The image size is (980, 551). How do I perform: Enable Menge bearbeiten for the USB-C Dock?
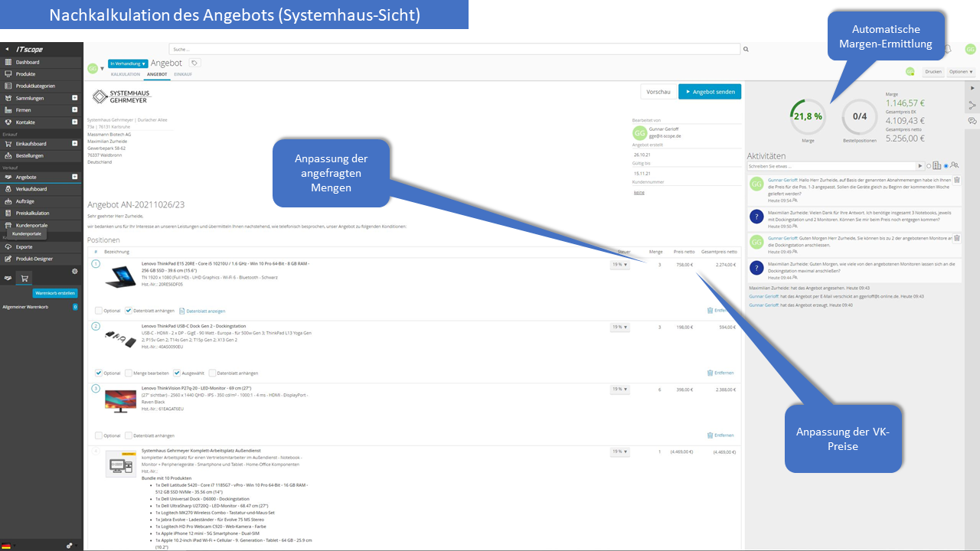(x=129, y=373)
